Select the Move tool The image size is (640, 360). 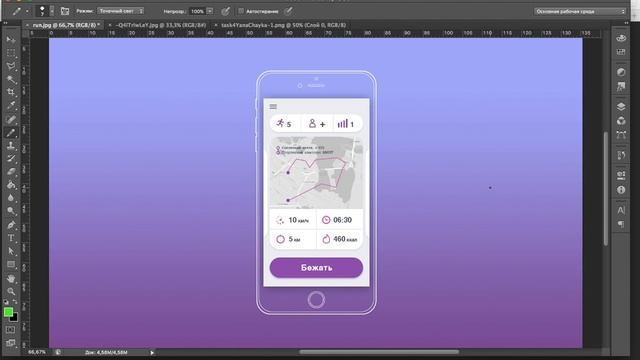(11, 40)
